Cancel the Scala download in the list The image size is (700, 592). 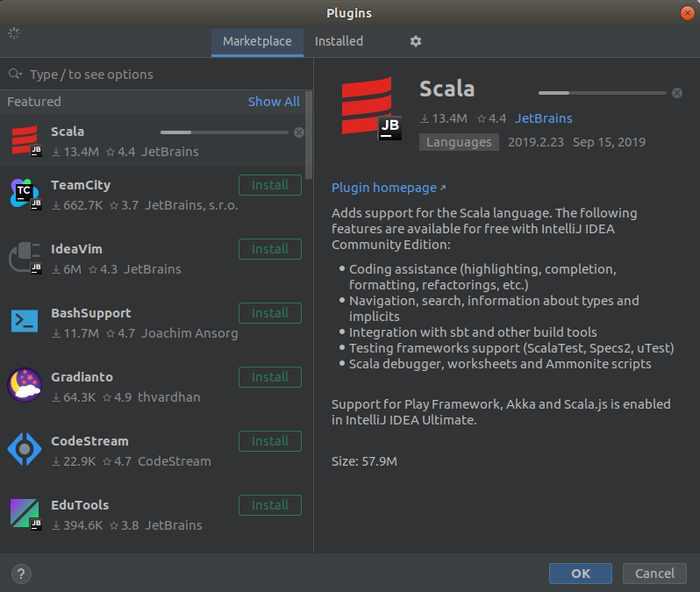(299, 132)
